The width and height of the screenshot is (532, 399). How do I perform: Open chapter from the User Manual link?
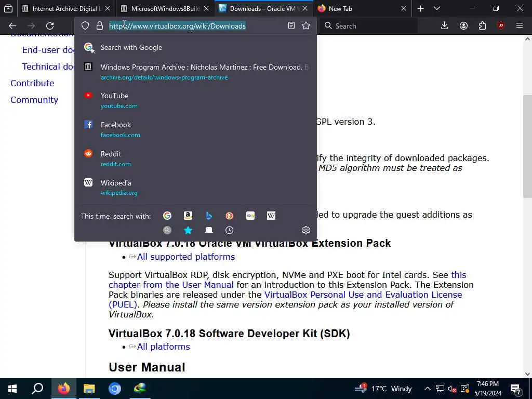tap(171, 285)
